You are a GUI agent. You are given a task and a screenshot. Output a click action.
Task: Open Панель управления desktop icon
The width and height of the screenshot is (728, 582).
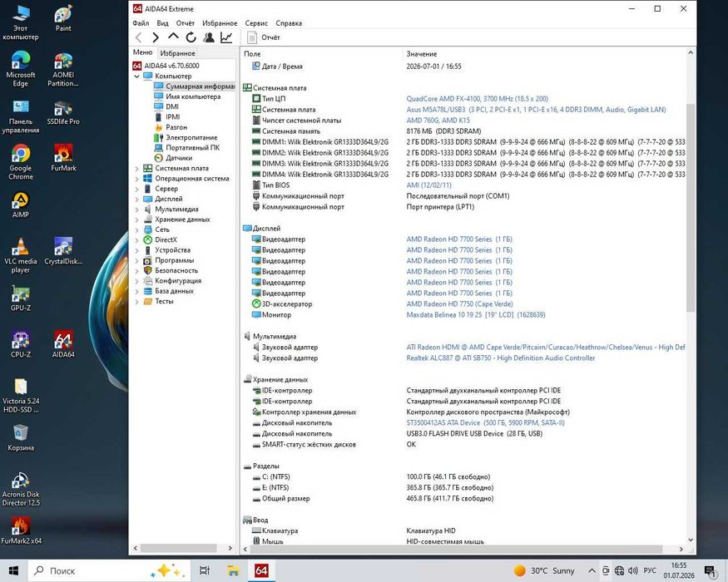pyautogui.click(x=21, y=116)
